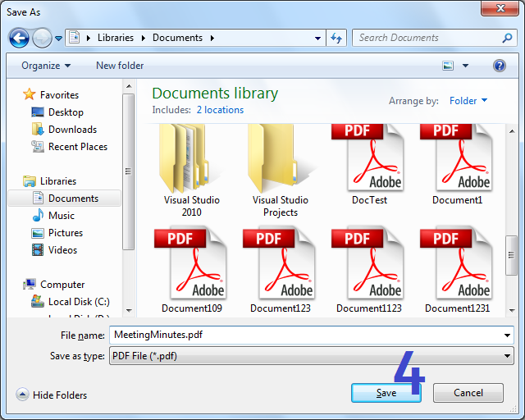
Task: Expand arrow after Documents in address bar
Action: point(212,39)
